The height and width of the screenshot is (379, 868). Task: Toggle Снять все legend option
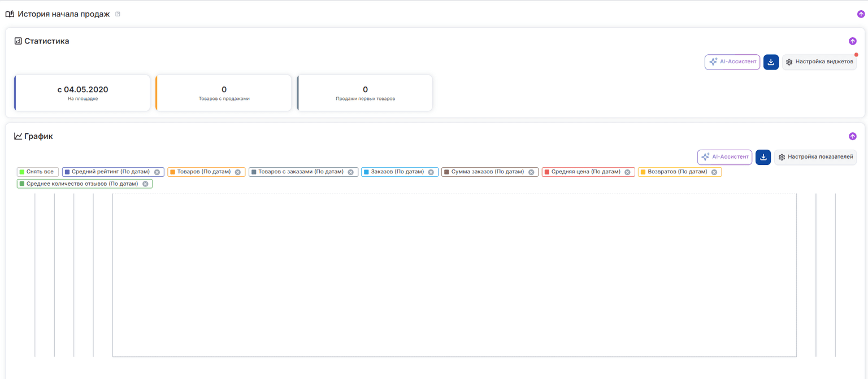point(38,172)
